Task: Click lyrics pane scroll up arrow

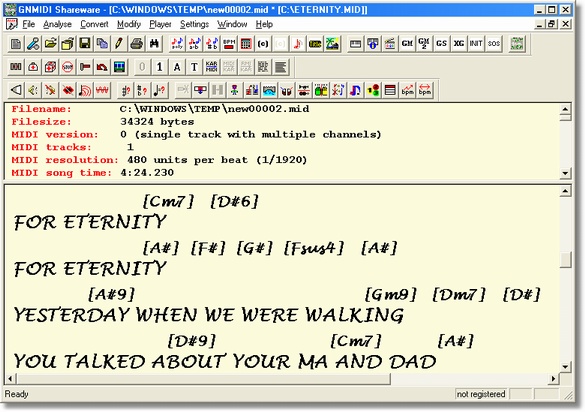Action: pyautogui.click(x=565, y=191)
